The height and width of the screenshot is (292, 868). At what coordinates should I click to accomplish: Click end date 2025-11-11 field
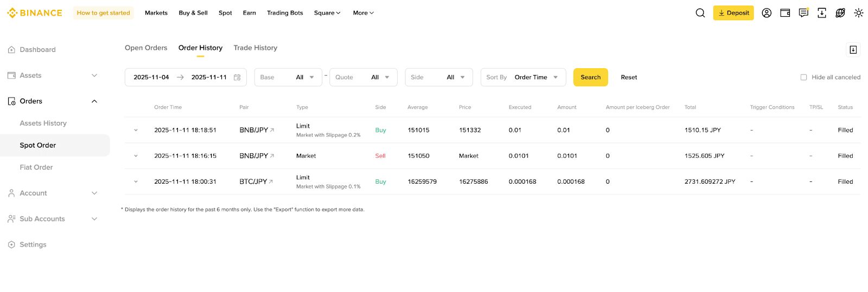[x=209, y=77]
